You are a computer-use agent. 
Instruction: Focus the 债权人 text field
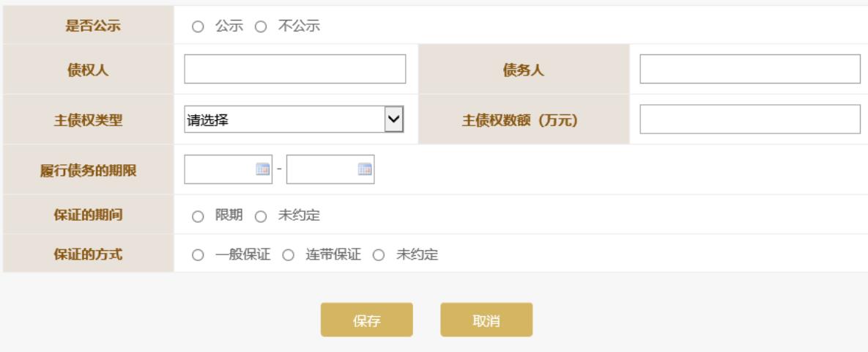pos(294,70)
